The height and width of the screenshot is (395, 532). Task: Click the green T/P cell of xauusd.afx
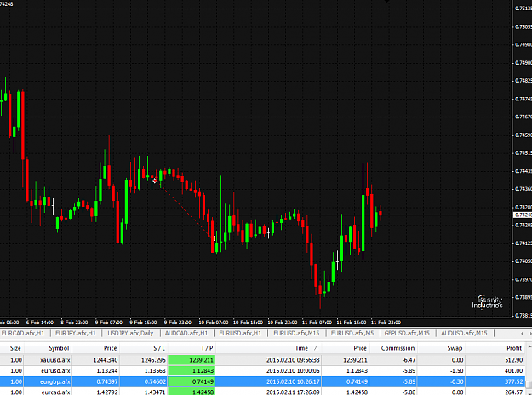pos(192,360)
